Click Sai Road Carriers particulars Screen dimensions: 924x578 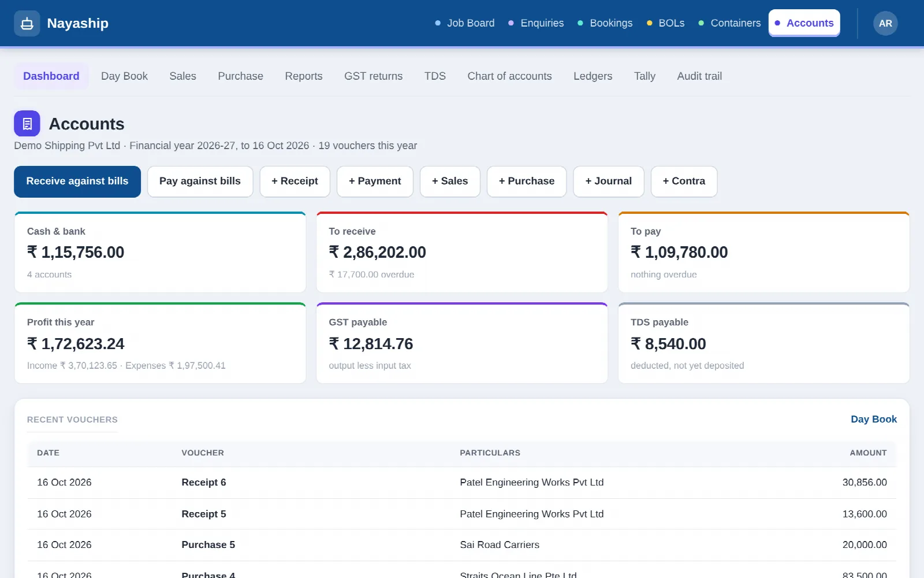(x=500, y=545)
